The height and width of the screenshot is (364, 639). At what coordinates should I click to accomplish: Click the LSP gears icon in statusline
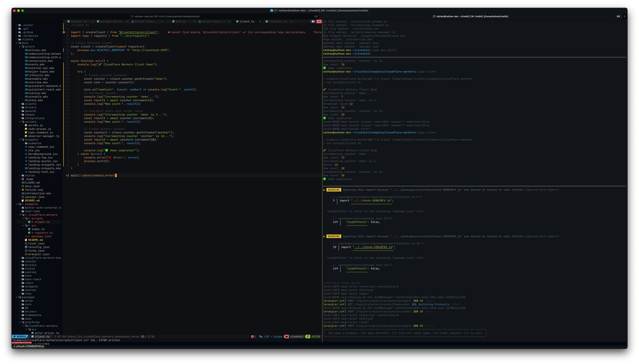(x=261, y=336)
